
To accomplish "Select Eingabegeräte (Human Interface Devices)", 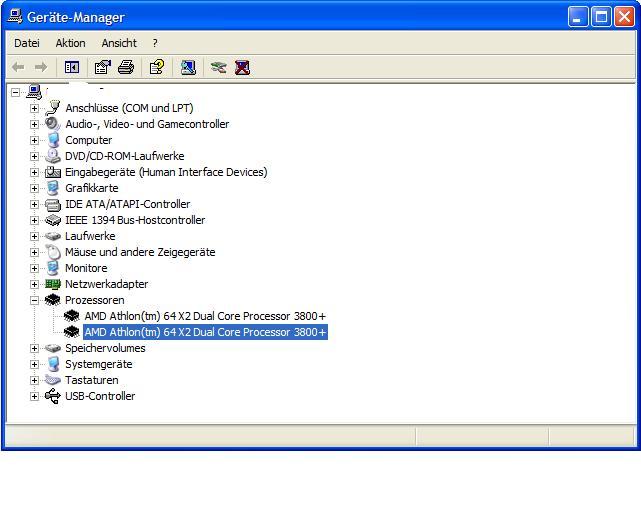I will (166, 172).
